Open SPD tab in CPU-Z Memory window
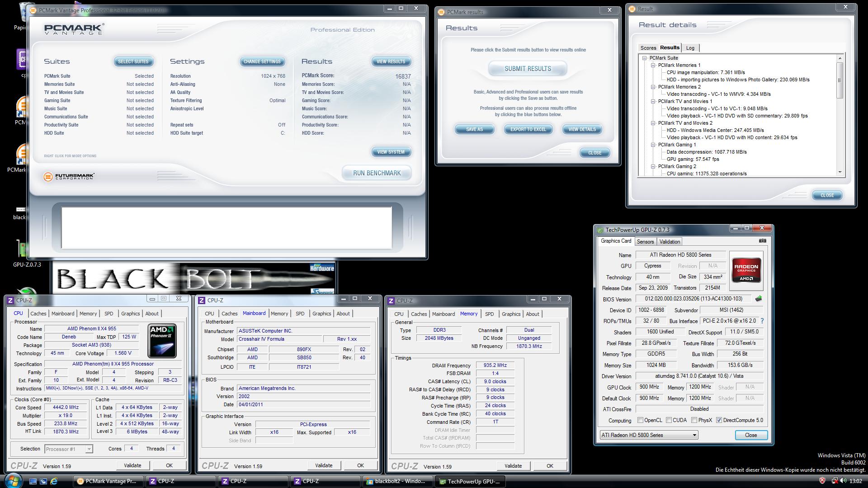This screenshot has width=868, height=488. 489,314
